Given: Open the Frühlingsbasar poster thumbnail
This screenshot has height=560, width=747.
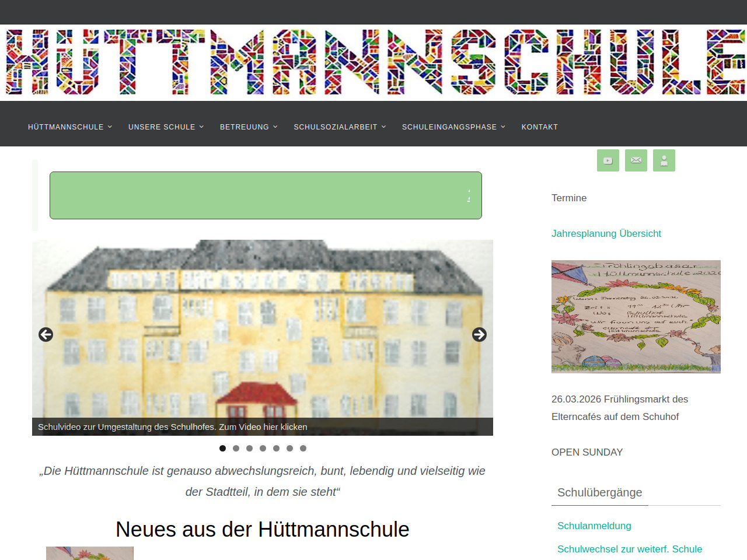Looking at the screenshot, I should (636, 316).
